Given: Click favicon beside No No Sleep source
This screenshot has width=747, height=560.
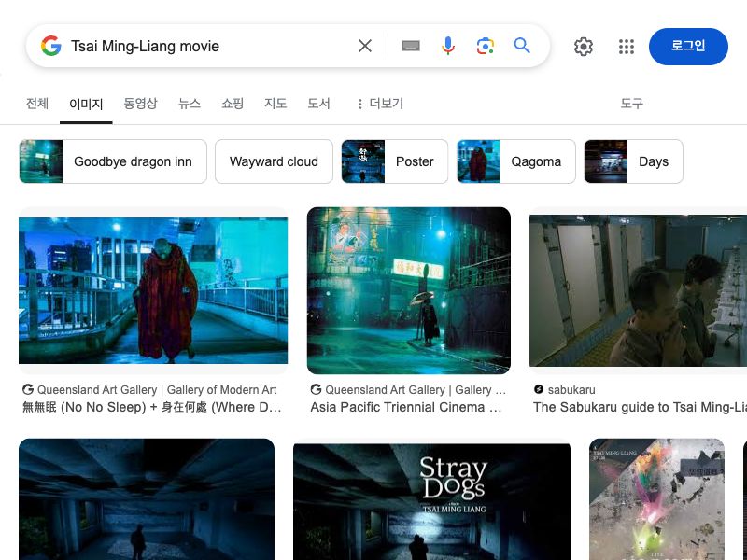Looking at the screenshot, I should pyautogui.click(x=28, y=389).
